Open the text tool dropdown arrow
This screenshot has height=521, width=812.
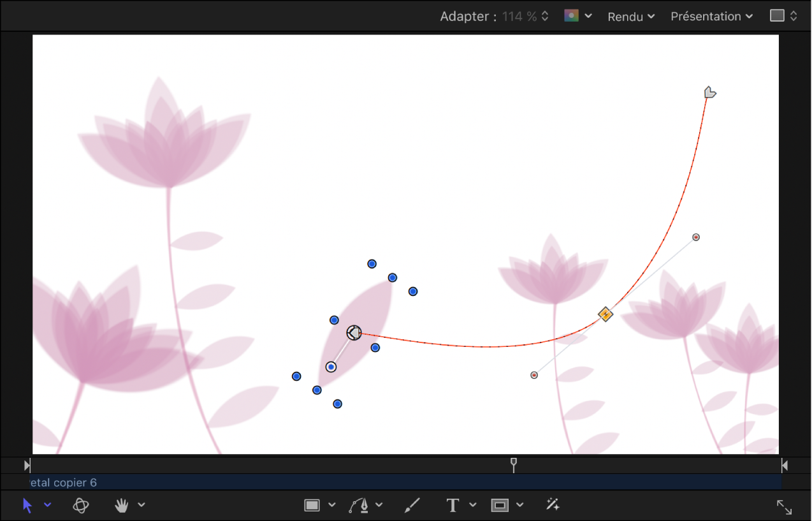472,504
